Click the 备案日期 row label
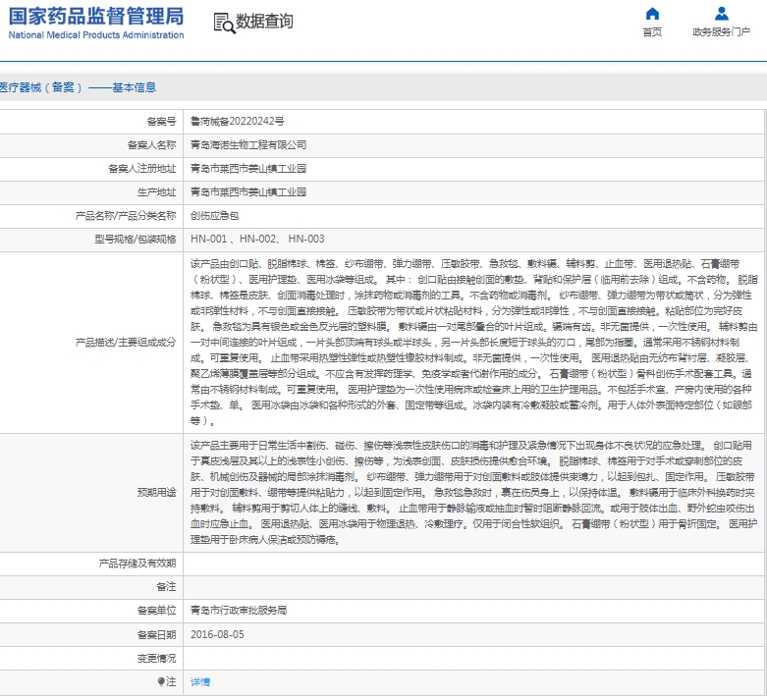Viewport: 767px width, 700px height. point(156,634)
